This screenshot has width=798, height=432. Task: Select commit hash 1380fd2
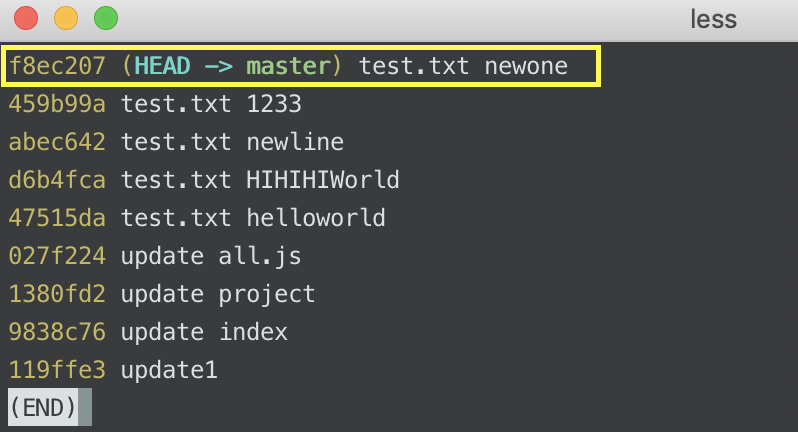click(x=57, y=294)
